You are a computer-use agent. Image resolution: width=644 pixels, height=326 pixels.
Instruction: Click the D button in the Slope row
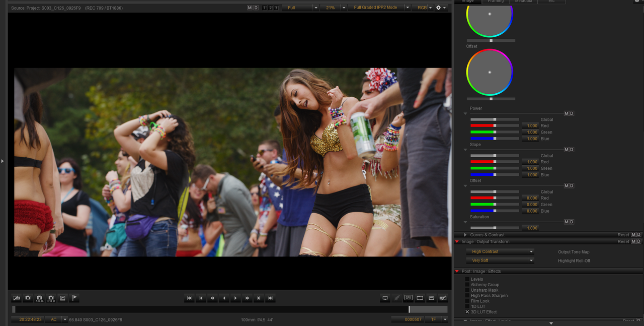coord(572,150)
